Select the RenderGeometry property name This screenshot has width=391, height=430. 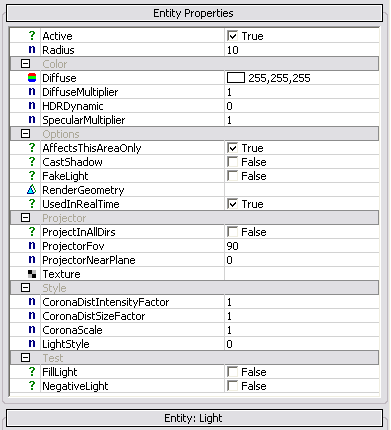coord(83,190)
